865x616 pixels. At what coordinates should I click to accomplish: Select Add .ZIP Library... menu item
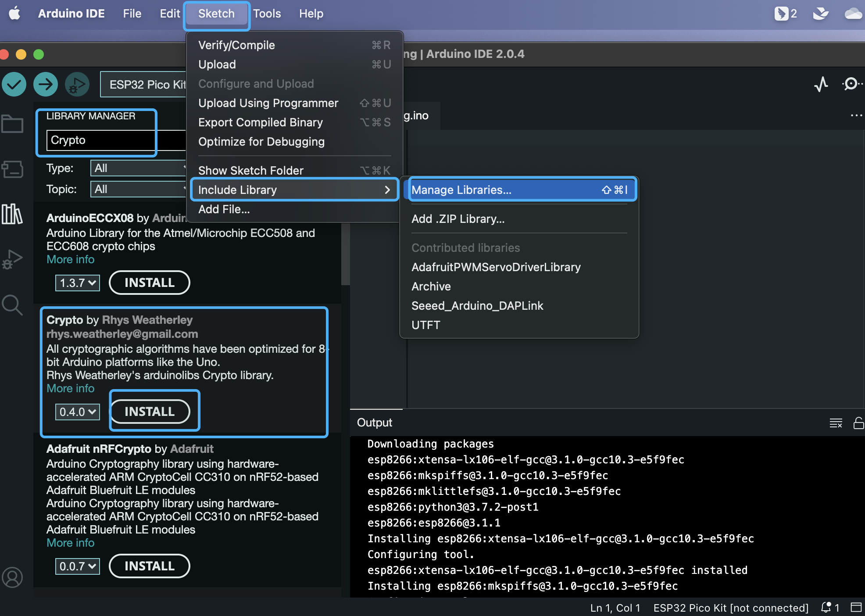(458, 219)
